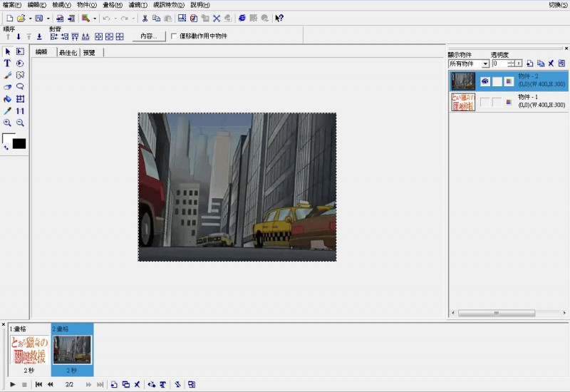Click the 透明度 spinner arrows
The image size is (570, 392).
[512, 63]
